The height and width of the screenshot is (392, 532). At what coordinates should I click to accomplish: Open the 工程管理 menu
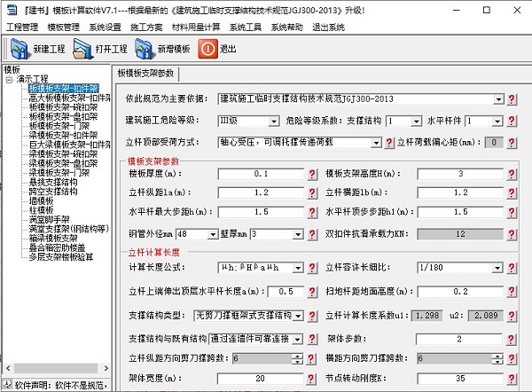22,27
